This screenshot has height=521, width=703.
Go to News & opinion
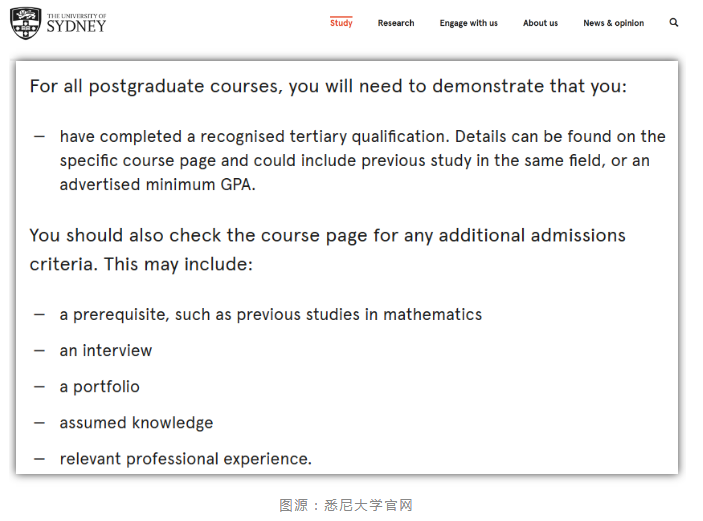tap(613, 23)
